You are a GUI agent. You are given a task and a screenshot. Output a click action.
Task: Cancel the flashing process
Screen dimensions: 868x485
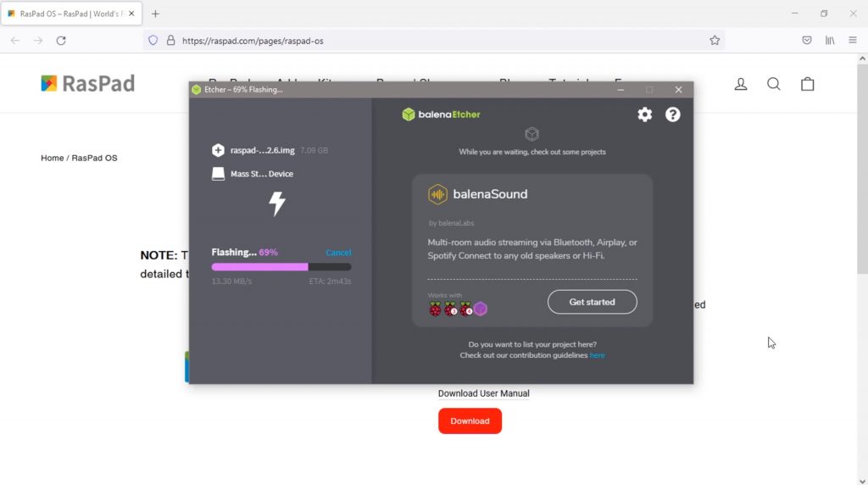click(x=338, y=253)
